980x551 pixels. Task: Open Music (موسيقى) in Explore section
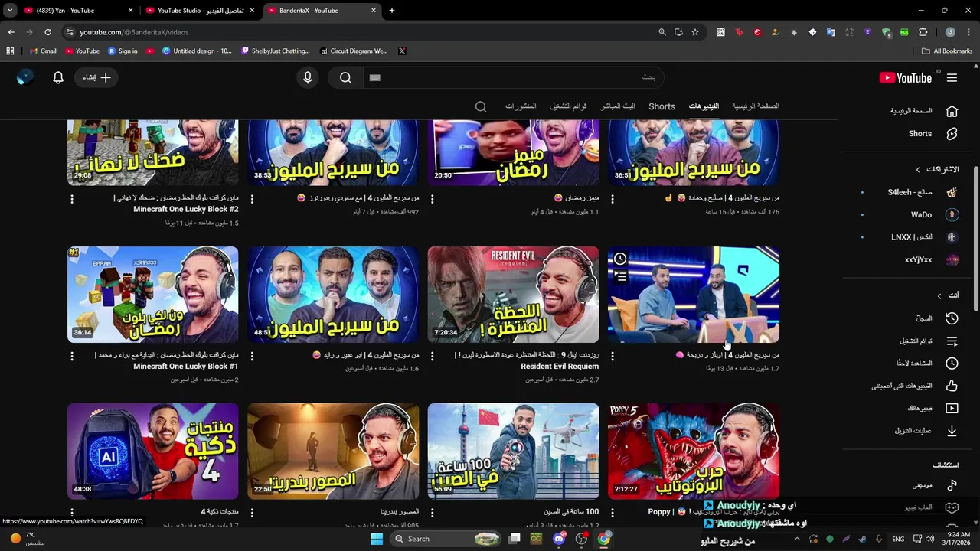click(934, 484)
